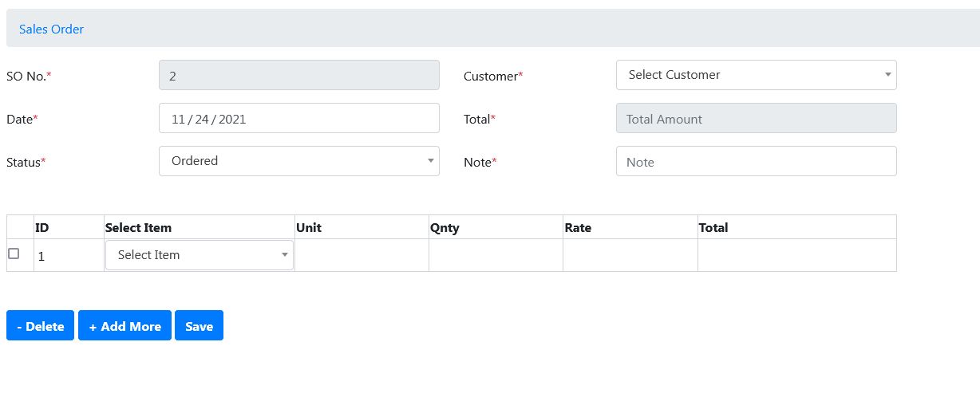The width and height of the screenshot is (980, 401).
Task: Click the Select Item column header
Action: coord(138,227)
